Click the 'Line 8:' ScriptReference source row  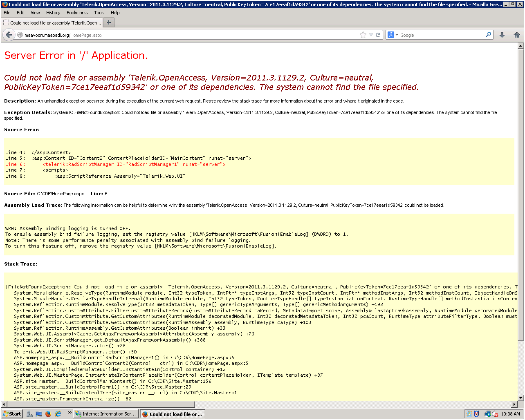pos(95,176)
